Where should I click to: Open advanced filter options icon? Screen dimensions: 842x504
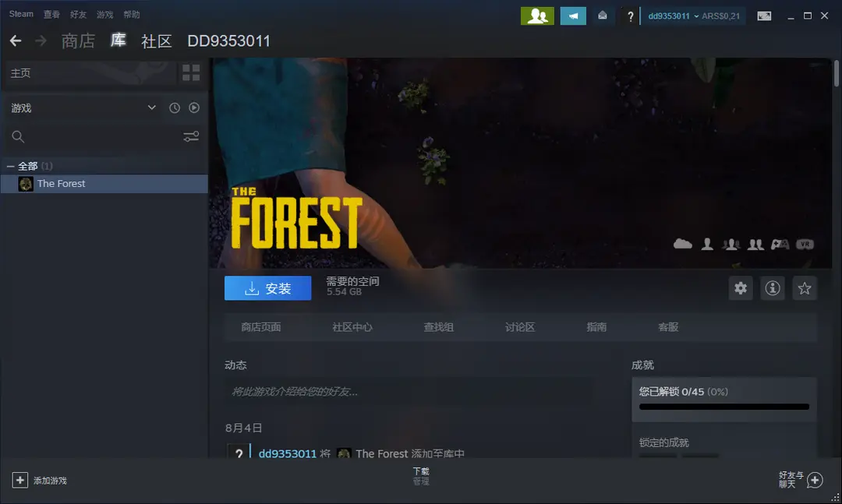[191, 137]
